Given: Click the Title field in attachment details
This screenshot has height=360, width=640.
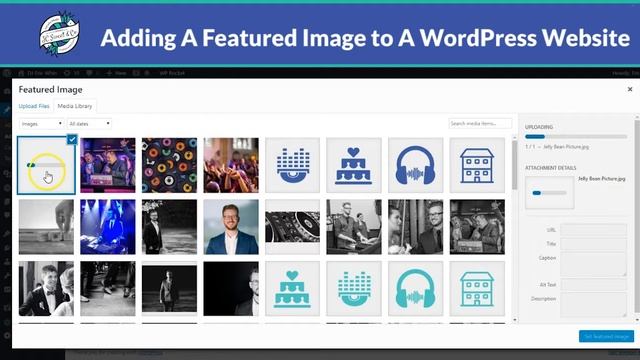Looking at the screenshot, I should (593, 244).
